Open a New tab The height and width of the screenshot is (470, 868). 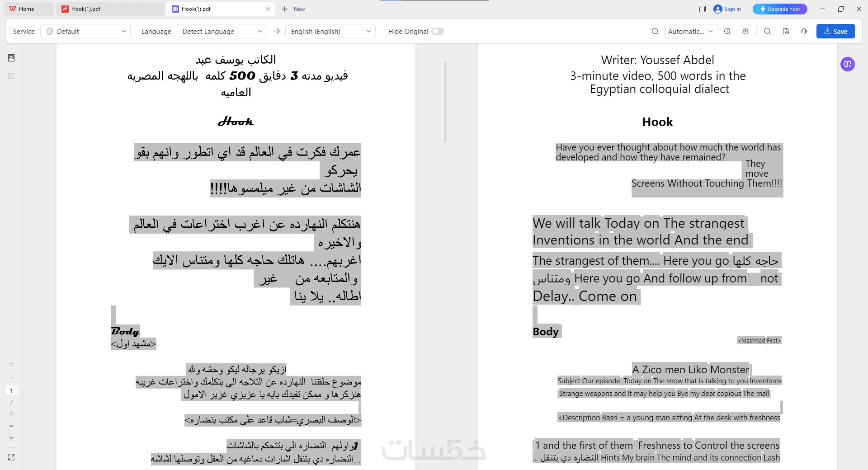(294, 9)
